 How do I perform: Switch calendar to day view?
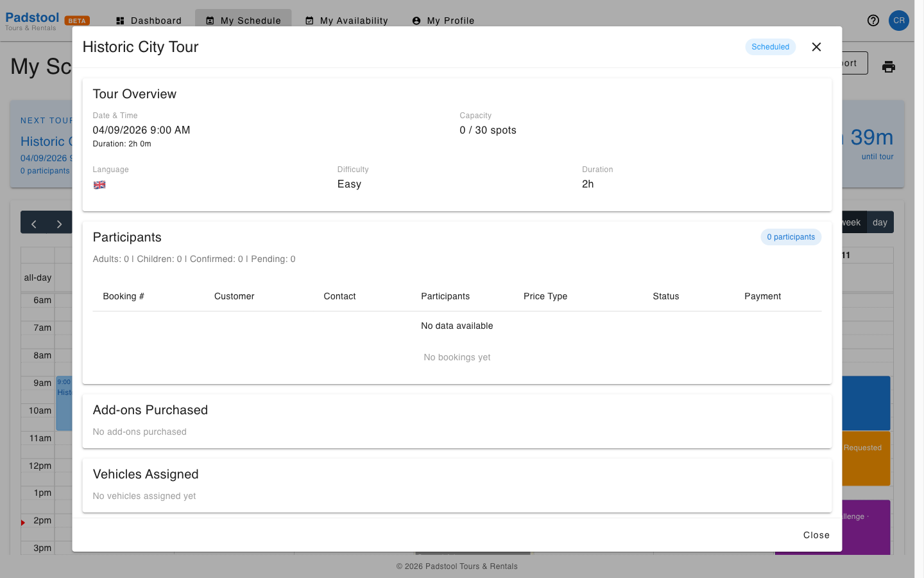[880, 222]
